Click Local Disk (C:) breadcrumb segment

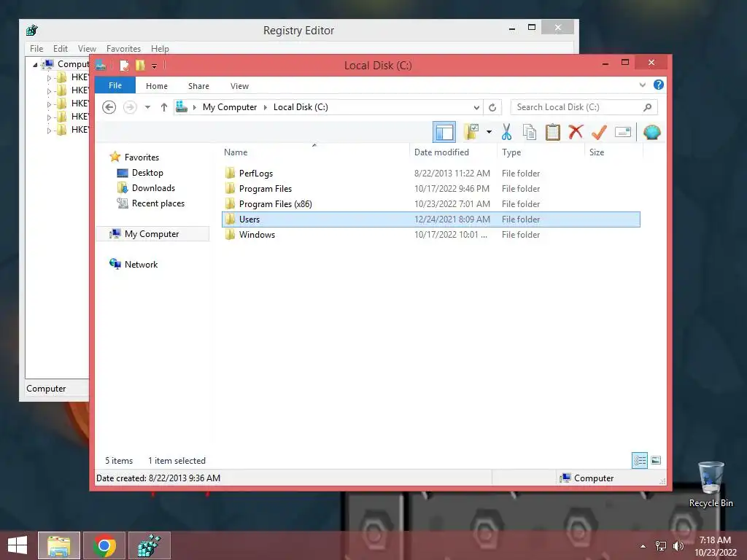301,107
